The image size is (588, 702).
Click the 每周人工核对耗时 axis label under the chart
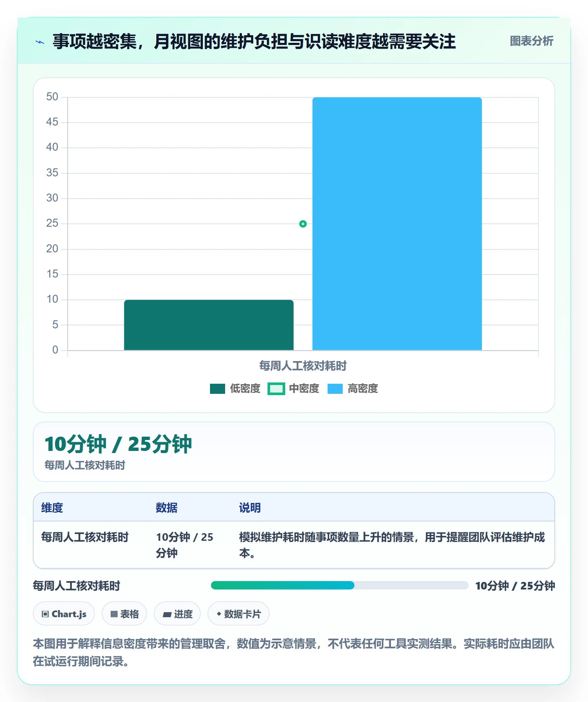[303, 366]
